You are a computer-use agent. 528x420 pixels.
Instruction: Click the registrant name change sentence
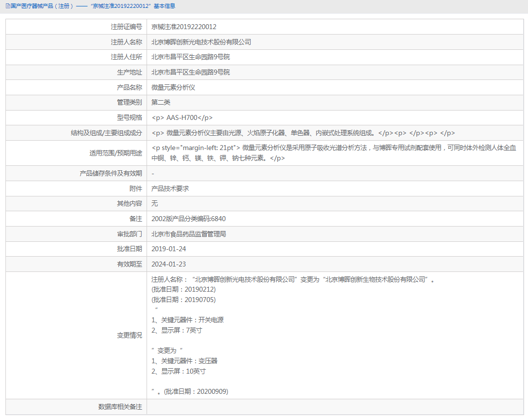[293, 279]
